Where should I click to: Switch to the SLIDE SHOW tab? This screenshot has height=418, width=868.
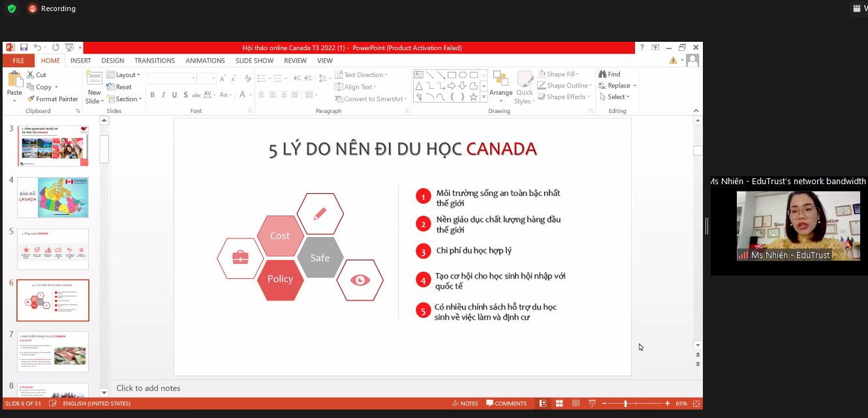click(x=255, y=61)
